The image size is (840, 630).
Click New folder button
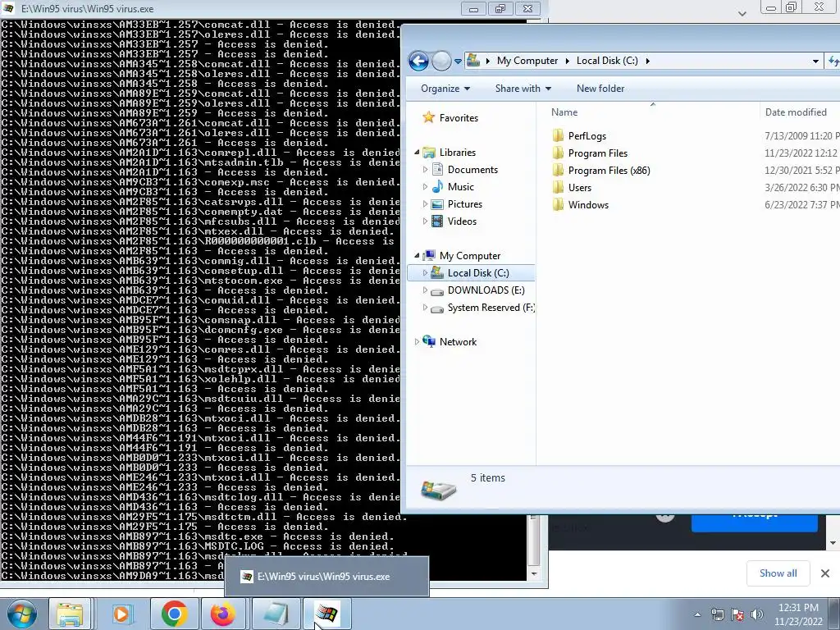[600, 89]
